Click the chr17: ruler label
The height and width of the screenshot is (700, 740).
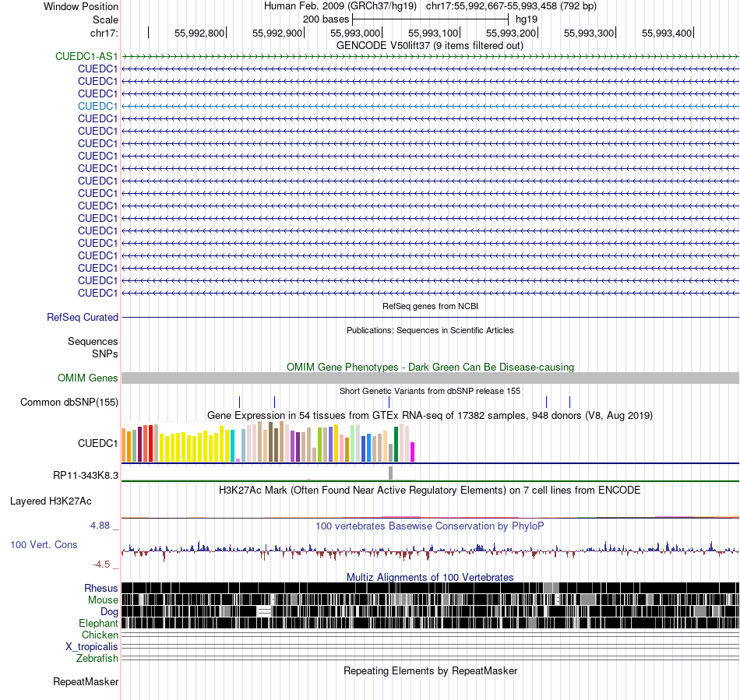(x=104, y=33)
